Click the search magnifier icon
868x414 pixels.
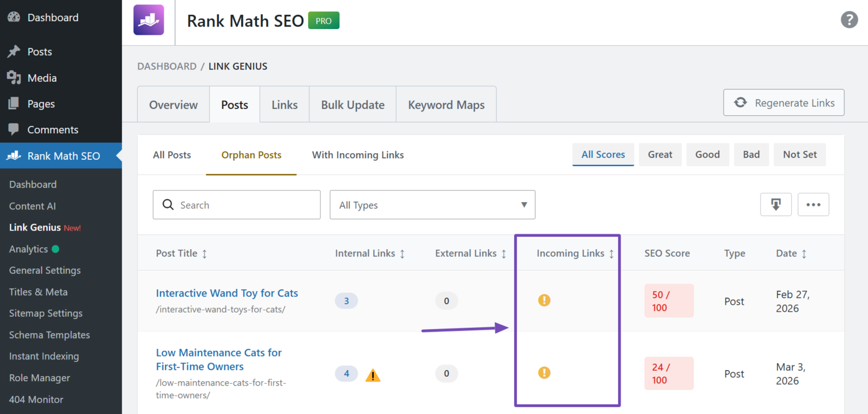click(x=167, y=205)
